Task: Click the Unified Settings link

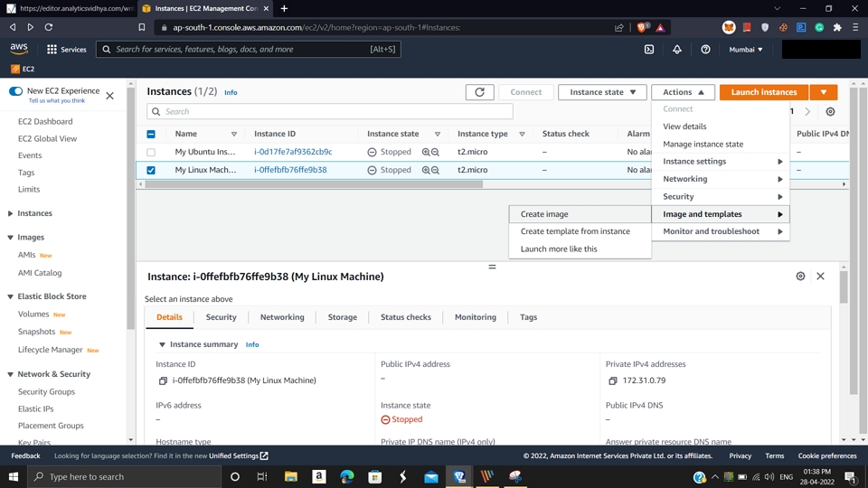Action: pyautogui.click(x=239, y=455)
